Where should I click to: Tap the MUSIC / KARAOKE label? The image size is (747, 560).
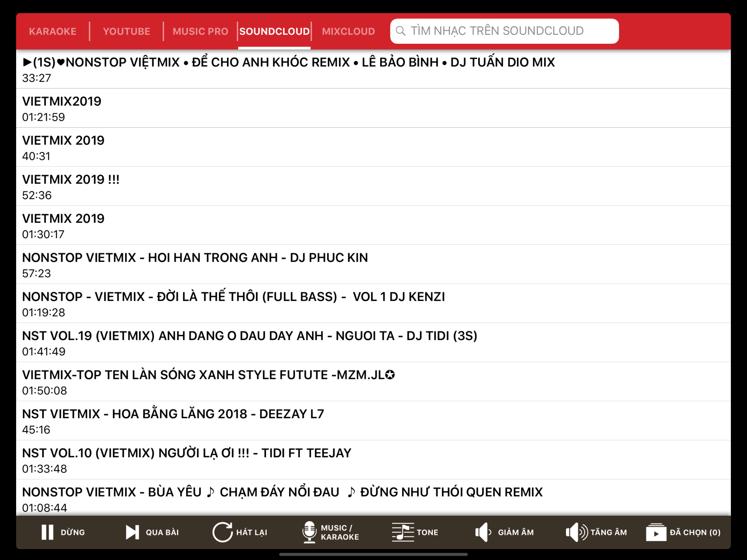coord(340,532)
